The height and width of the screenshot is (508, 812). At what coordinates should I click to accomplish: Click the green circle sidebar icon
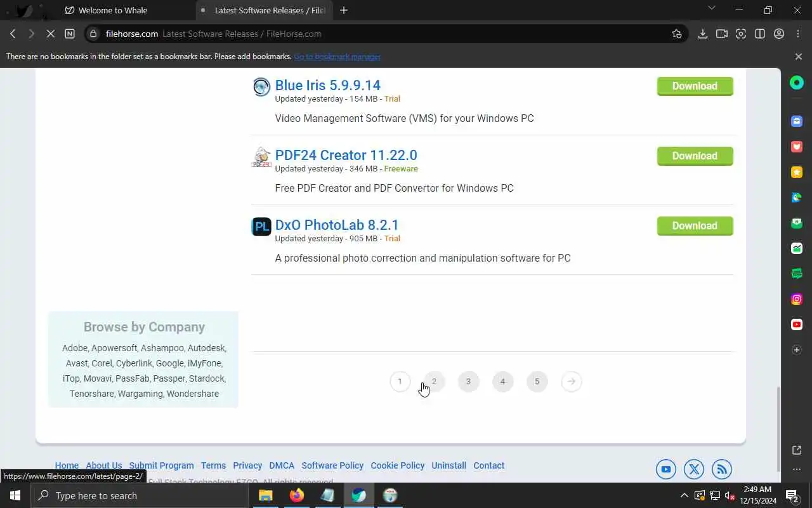pyautogui.click(x=797, y=83)
